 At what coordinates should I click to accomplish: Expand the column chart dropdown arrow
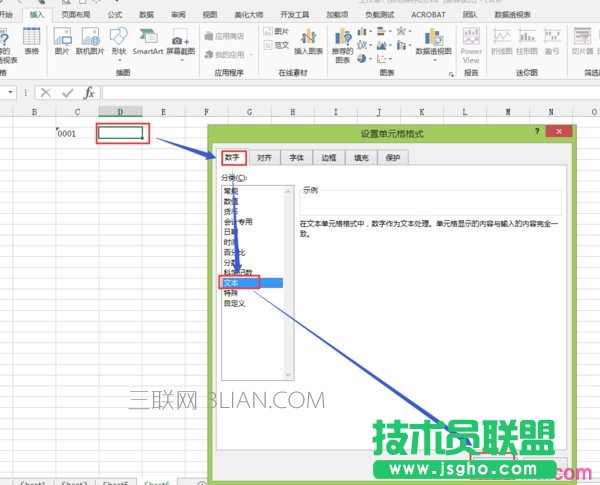[370, 32]
